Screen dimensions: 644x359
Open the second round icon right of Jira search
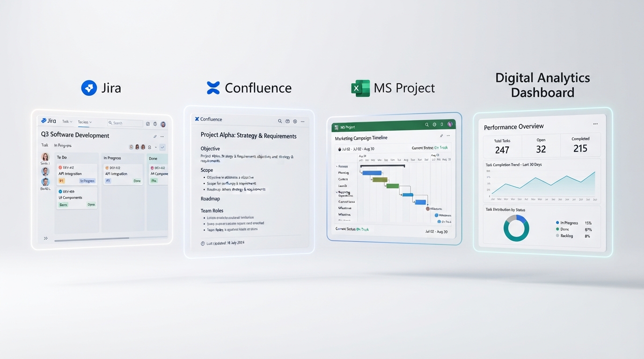tap(155, 124)
